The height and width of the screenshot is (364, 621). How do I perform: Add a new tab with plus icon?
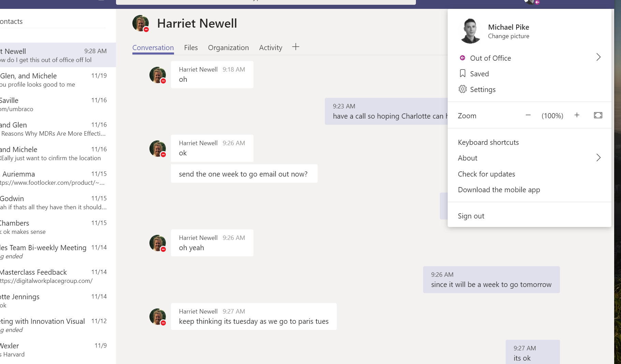click(296, 47)
